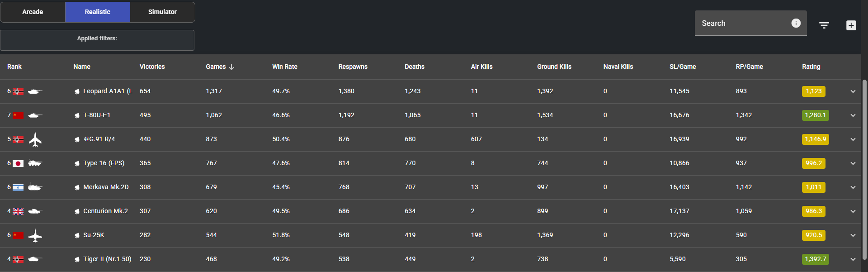Viewport: 868px width, 272px height.
Task: Click the vertical page scrollbar
Action: [864, 167]
